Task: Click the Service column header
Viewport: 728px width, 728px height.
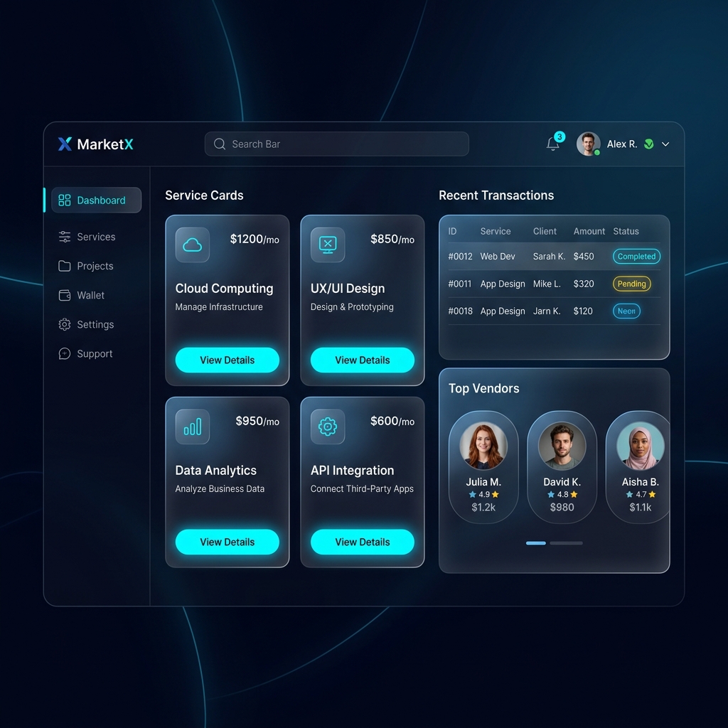Action: [496, 231]
